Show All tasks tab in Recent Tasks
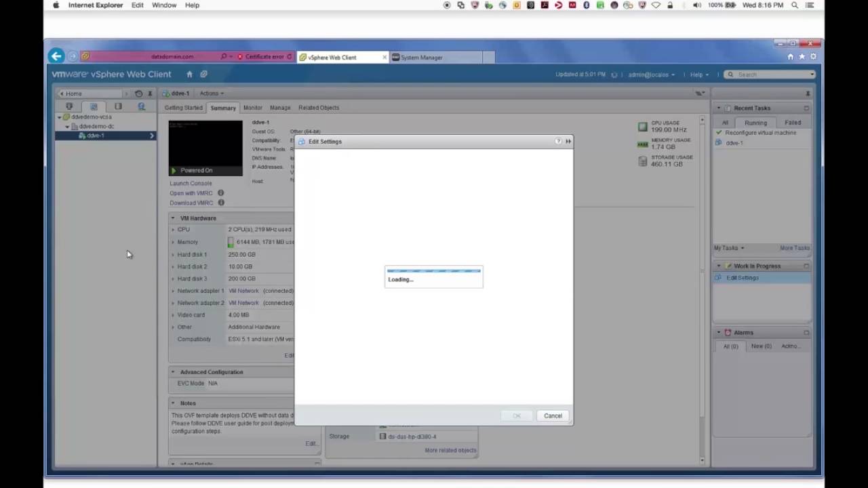 725,123
